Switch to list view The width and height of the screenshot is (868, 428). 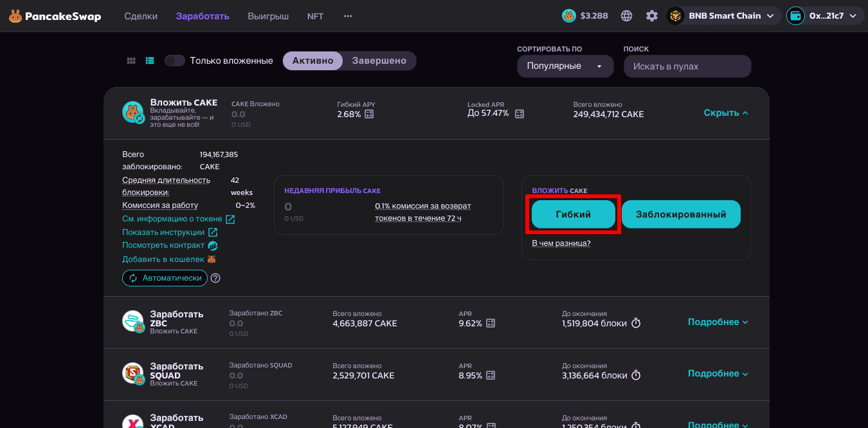(x=150, y=60)
